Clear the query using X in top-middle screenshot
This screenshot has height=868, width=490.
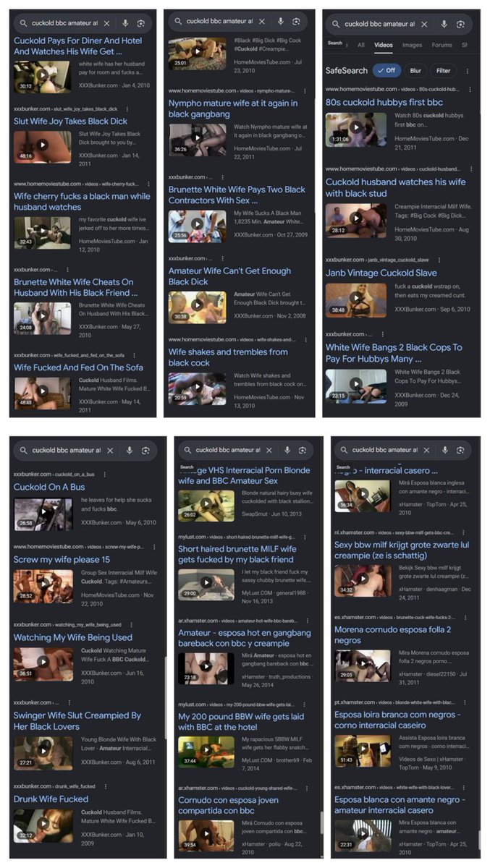[x=261, y=22]
